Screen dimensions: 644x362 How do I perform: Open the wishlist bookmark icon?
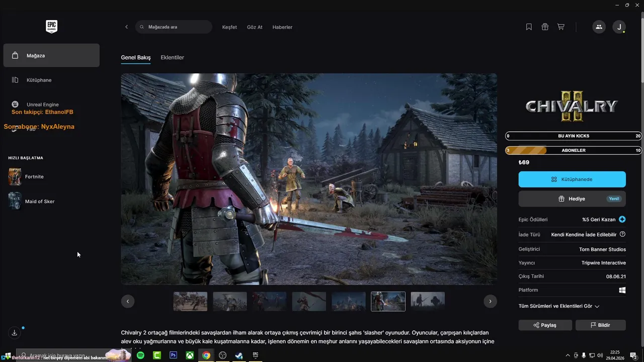point(529,27)
